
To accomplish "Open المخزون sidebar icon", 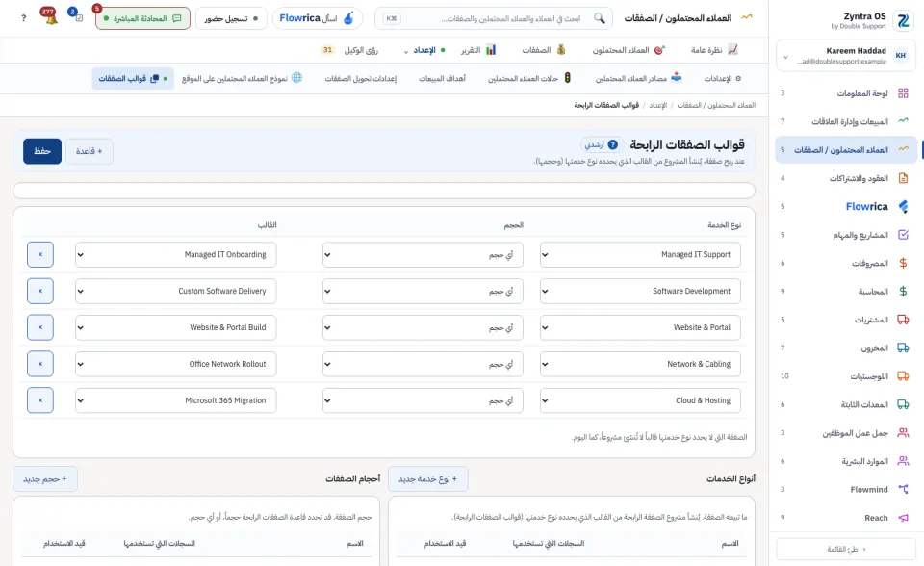I will click(903, 347).
